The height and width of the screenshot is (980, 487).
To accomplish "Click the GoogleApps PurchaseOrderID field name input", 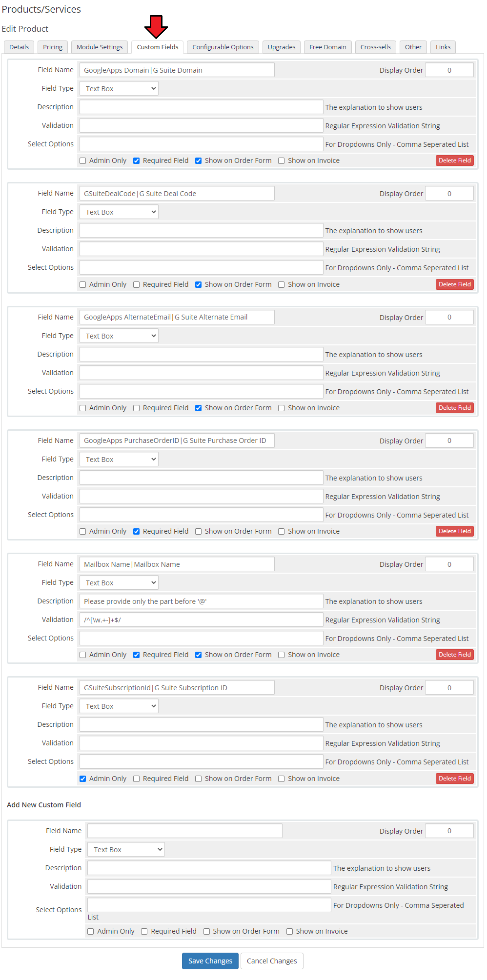I will pyautogui.click(x=177, y=440).
